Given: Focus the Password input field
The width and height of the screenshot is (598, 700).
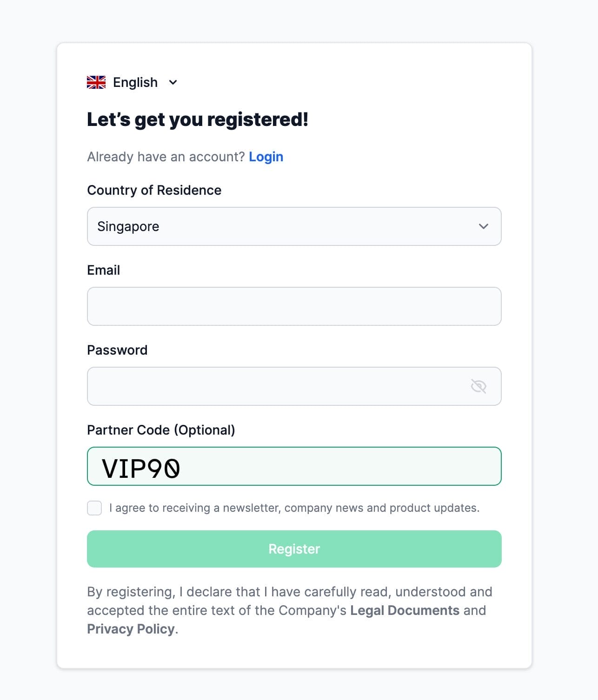Looking at the screenshot, I should click(279, 386).
